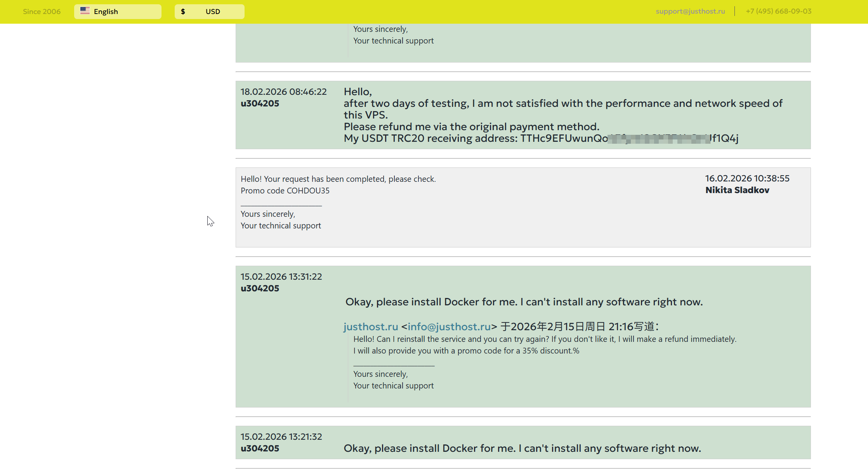Click the Since 2006 header text
868x472 pixels.
42,12
